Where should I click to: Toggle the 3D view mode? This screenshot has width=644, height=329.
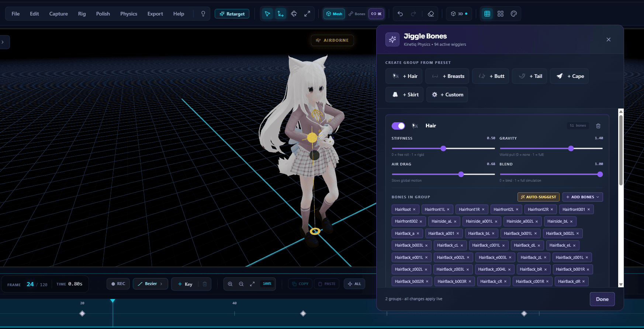[459, 14]
